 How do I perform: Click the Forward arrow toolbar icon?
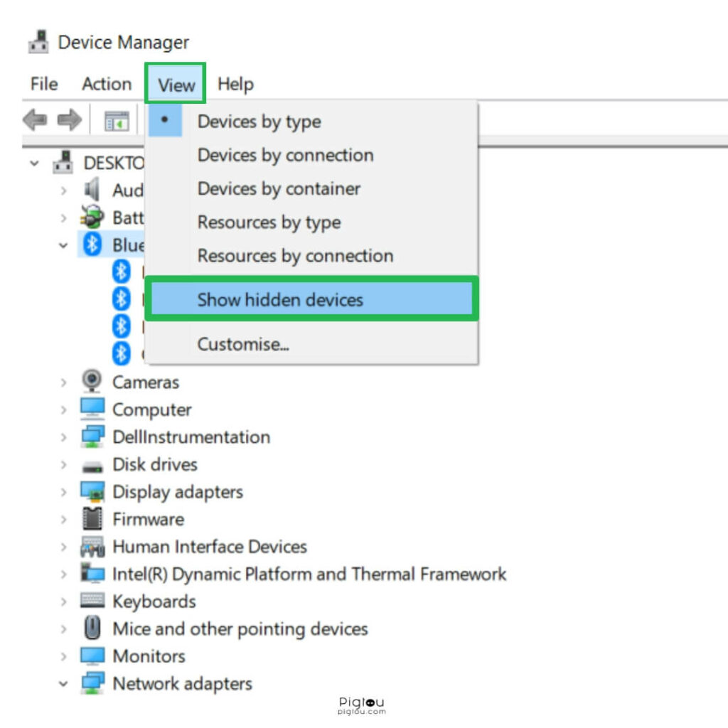pyautogui.click(x=69, y=120)
